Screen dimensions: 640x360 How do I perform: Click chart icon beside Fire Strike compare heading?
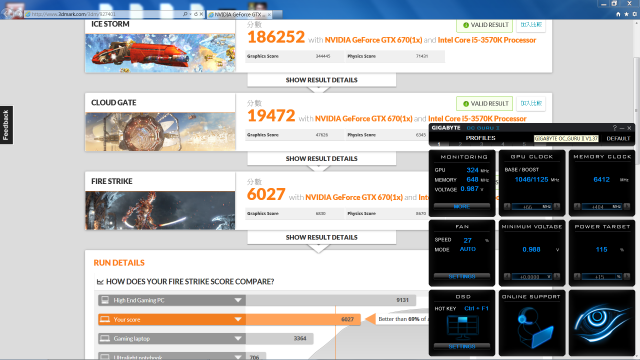point(100,282)
